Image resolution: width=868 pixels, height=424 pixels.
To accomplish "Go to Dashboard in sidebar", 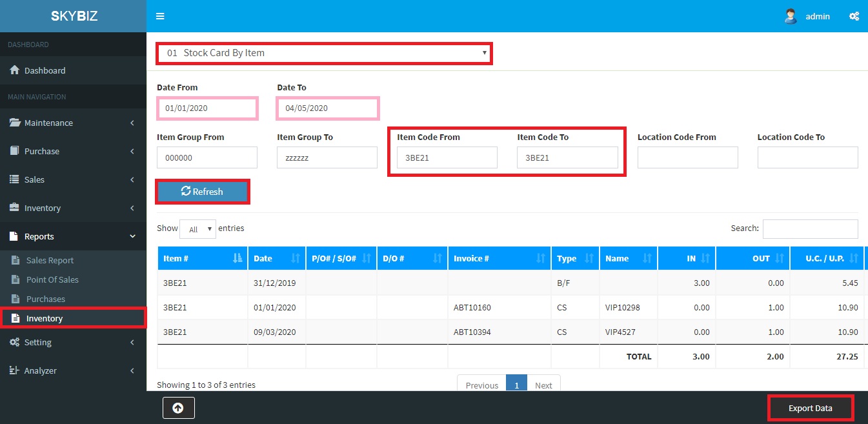I will 45,70.
